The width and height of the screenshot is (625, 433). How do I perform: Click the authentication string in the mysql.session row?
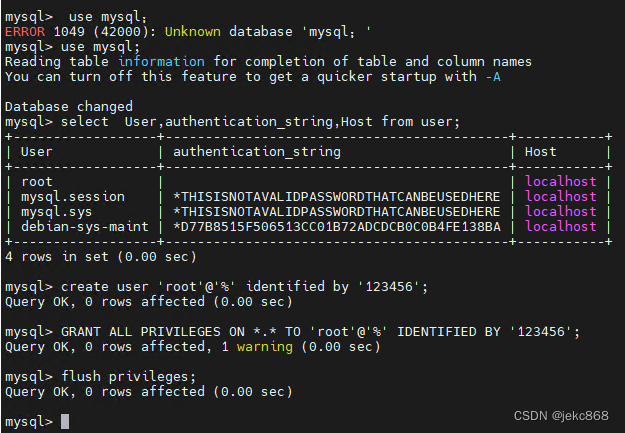[337, 197]
